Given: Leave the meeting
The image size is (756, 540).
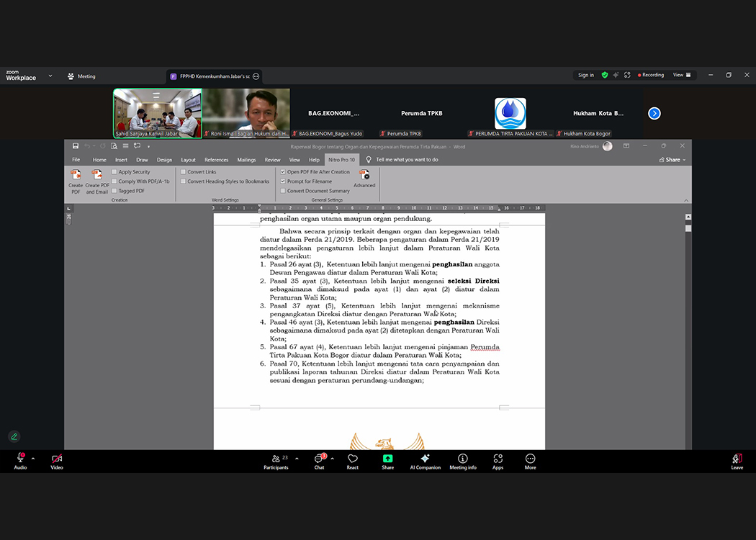Looking at the screenshot, I should 737,459.
